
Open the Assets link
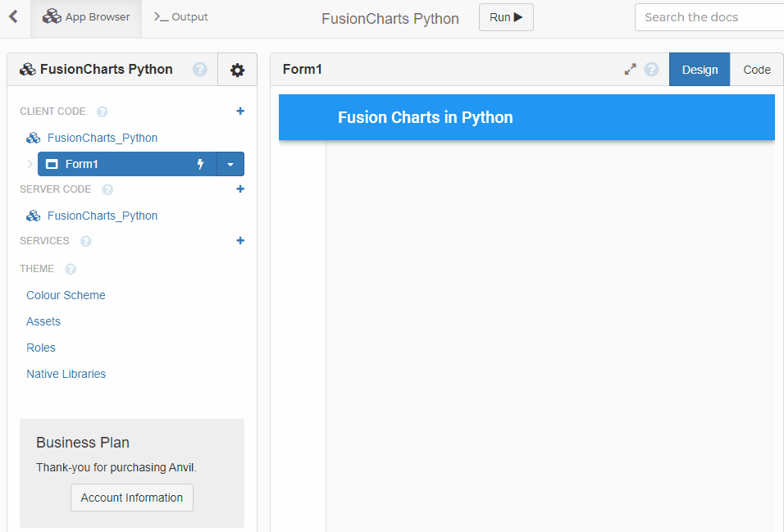[x=43, y=321]
